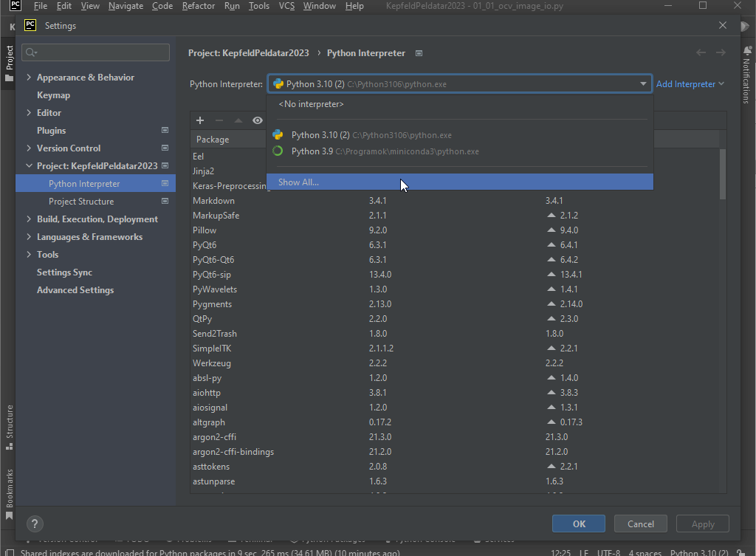The image size is (756, 556).
Task: Open the File menu
Action: point(41,6)
